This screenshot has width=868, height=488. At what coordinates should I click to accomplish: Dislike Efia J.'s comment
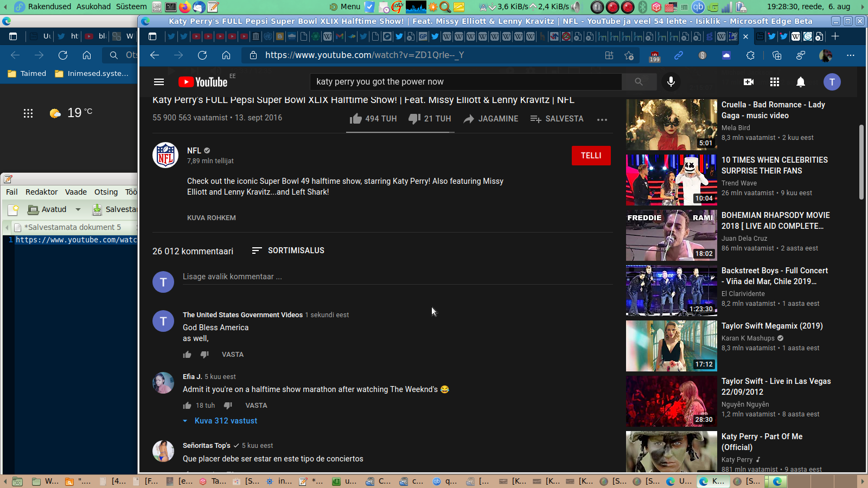point(228,406)
